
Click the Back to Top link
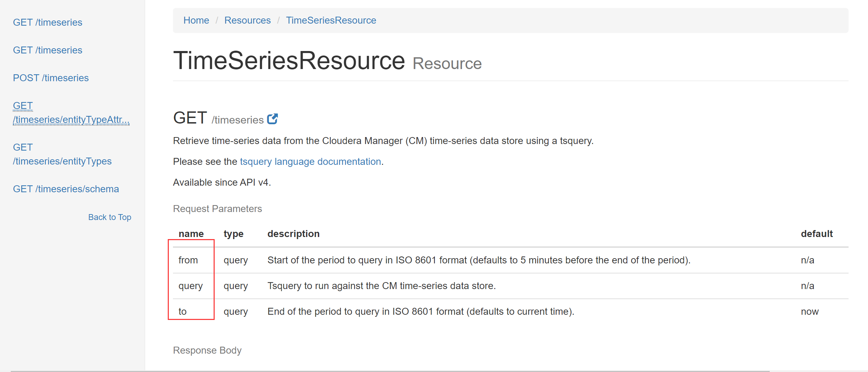pyautogui.click(x=110, y=217)
